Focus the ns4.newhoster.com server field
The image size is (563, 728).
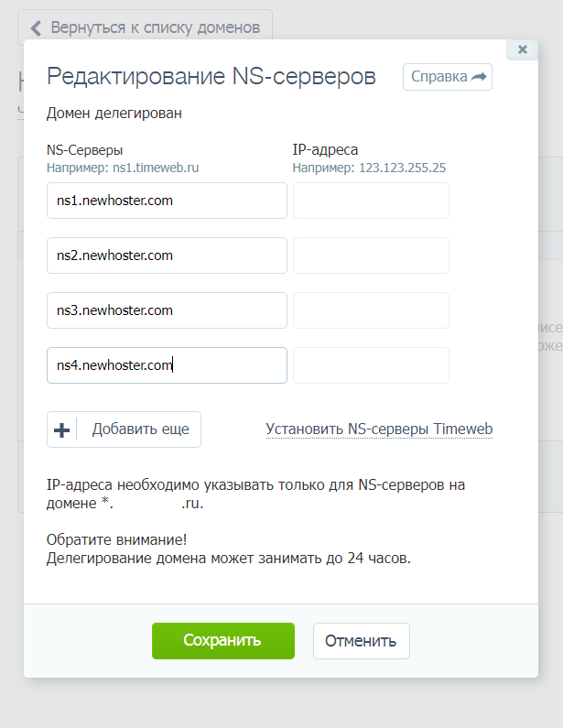[x=168, y=365]
